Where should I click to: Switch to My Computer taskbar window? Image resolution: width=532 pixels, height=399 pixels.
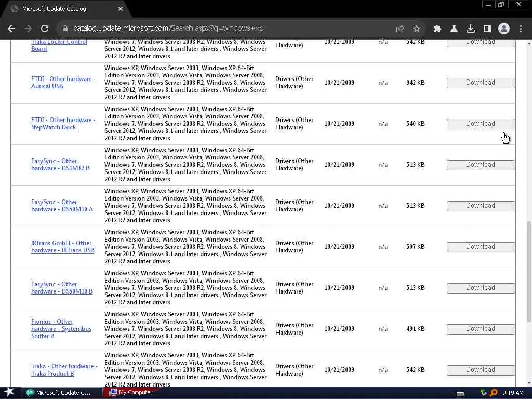(x=130, y=393)
